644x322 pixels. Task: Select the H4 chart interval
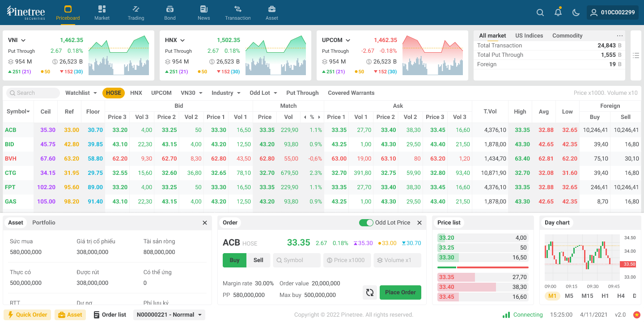click(621, 296)
